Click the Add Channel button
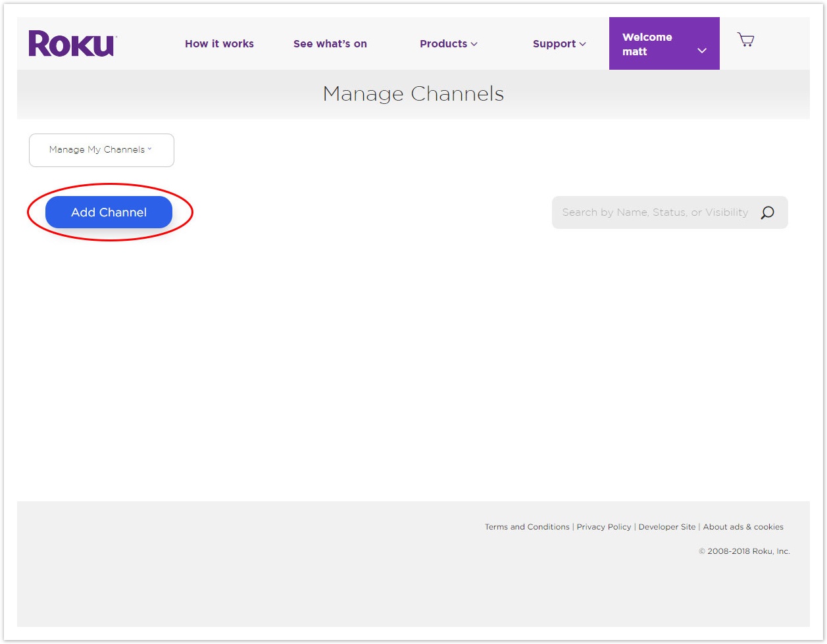This screenshot has height=644, width=827. pos(109,212)
